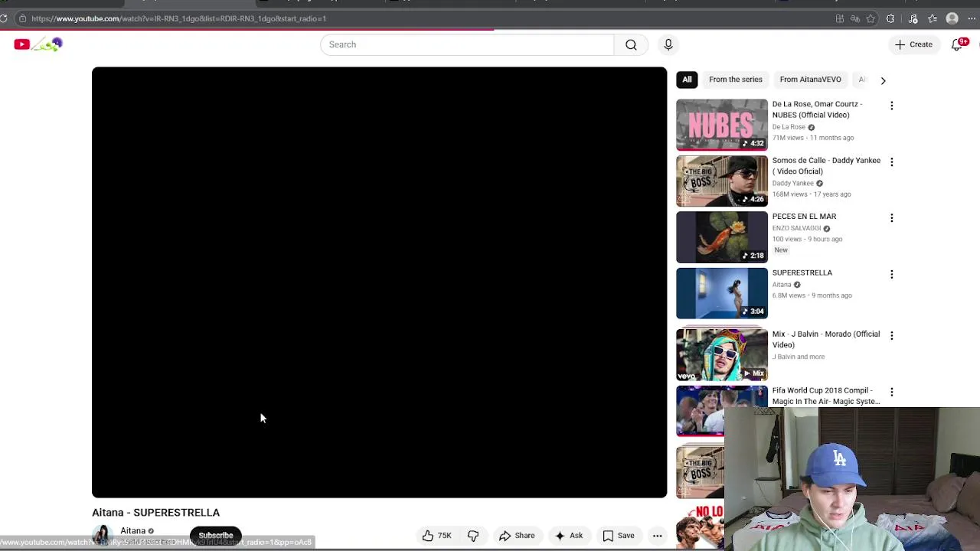
Task: Click into the YouTube Search field
Action: point(467,44)
